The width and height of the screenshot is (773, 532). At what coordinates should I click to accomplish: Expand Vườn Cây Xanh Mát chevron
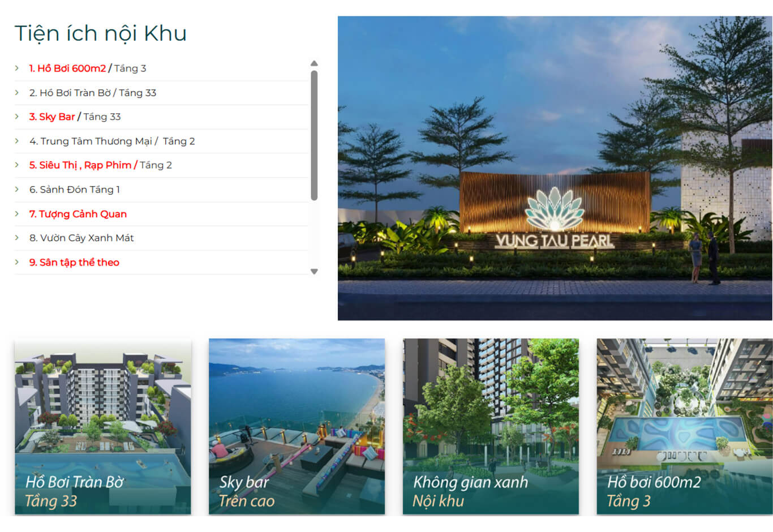[17, 238]
